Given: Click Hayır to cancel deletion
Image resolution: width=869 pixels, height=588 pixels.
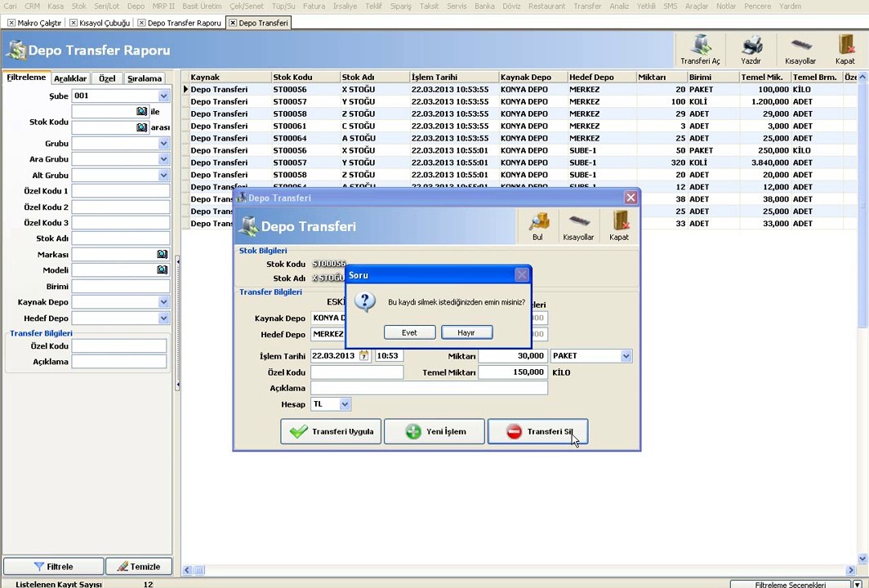Looking at the screenshot, I should click(466, 332).
